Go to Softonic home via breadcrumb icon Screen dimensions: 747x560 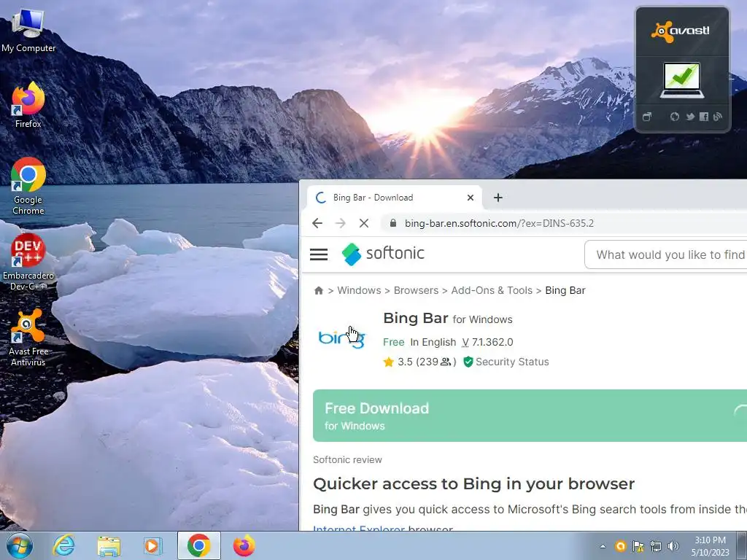coord(319,290)
